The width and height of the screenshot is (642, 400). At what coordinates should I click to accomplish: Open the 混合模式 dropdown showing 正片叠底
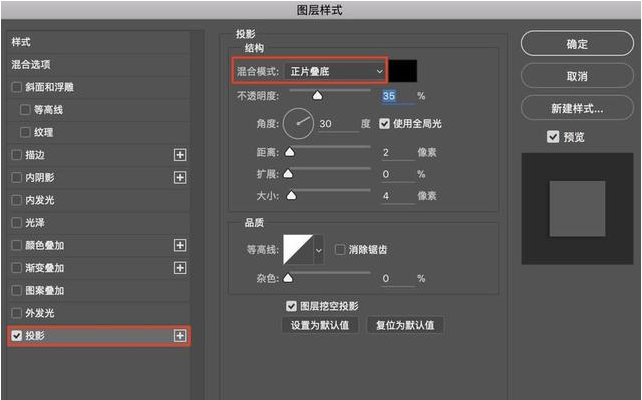pyautogui.click(x=335, y=71)
